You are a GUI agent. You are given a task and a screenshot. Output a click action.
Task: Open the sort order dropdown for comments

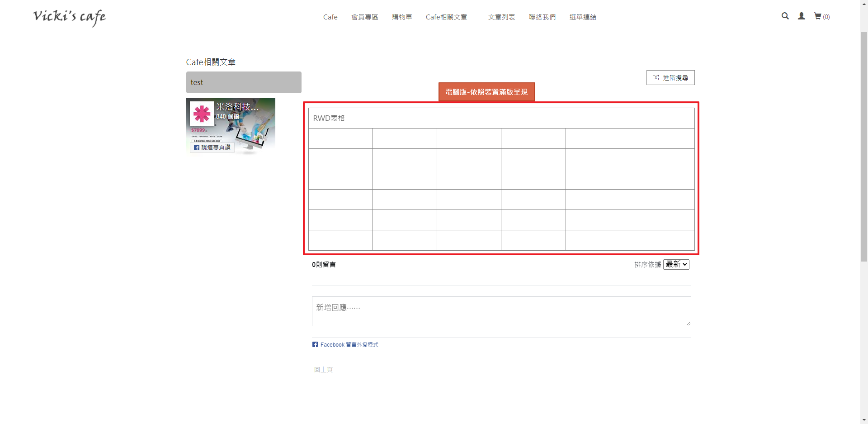point(676,264)
